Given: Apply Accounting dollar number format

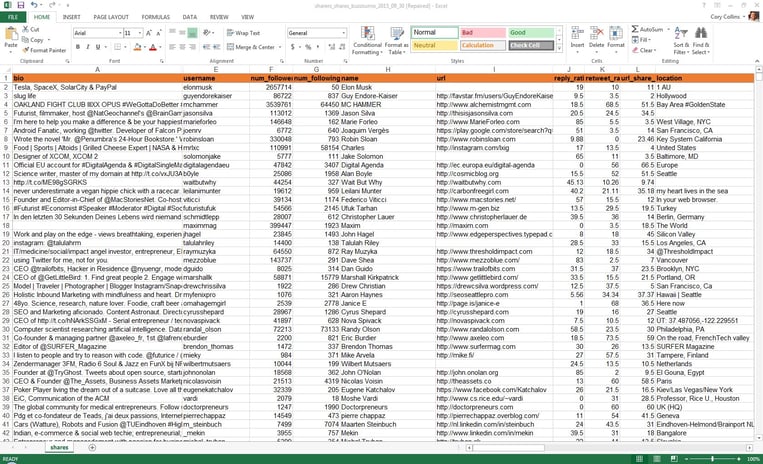Looking at the screenshot, I should coord(292,47).
